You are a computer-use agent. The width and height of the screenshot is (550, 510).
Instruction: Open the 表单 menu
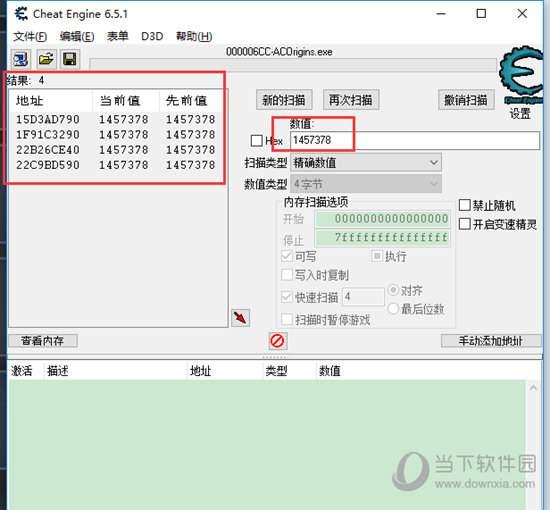pos(118,36)
